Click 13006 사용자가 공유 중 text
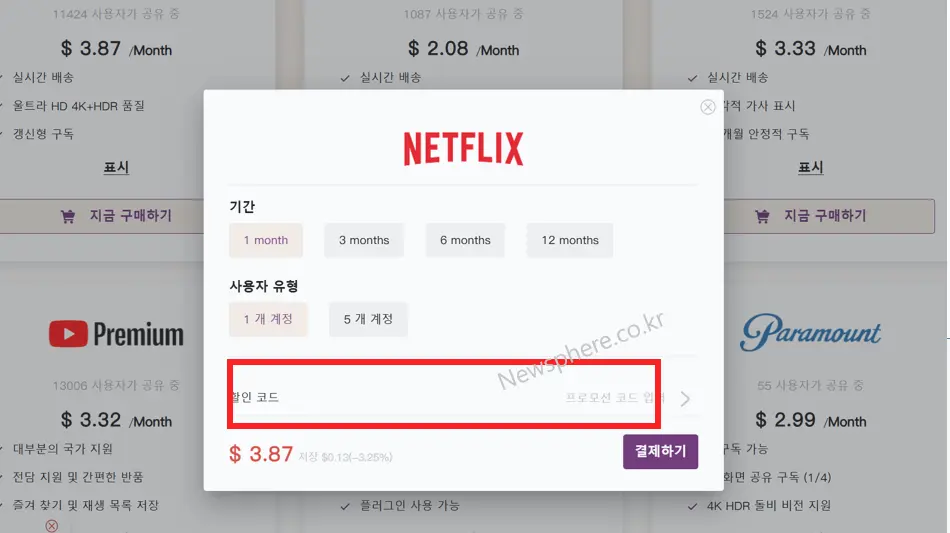 116,385
